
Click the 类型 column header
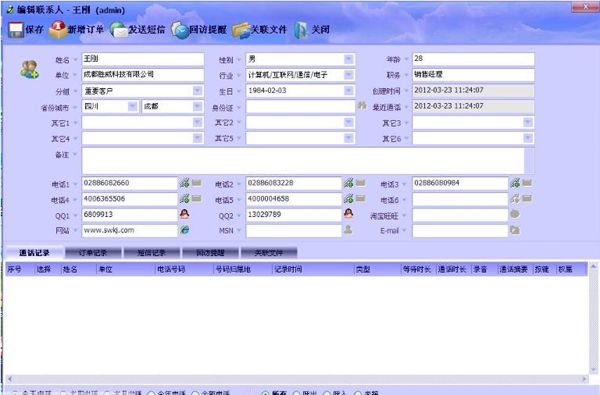[x=377, y=269]
